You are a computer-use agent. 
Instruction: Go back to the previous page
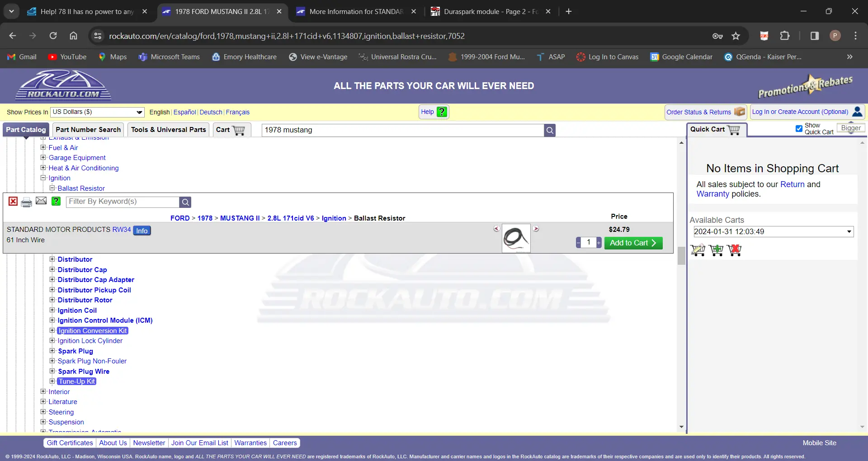(x=13, y=36)
